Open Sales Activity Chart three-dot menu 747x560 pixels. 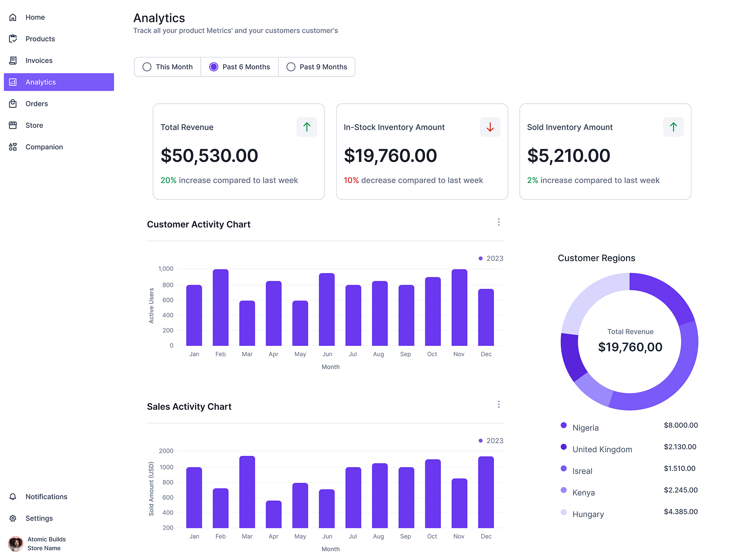pos(499,404)
